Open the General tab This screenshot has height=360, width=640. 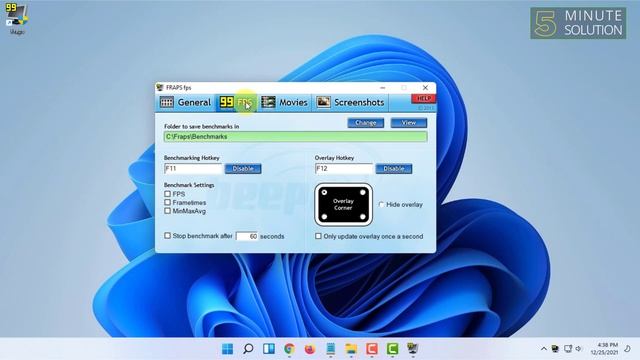[186, 102]
